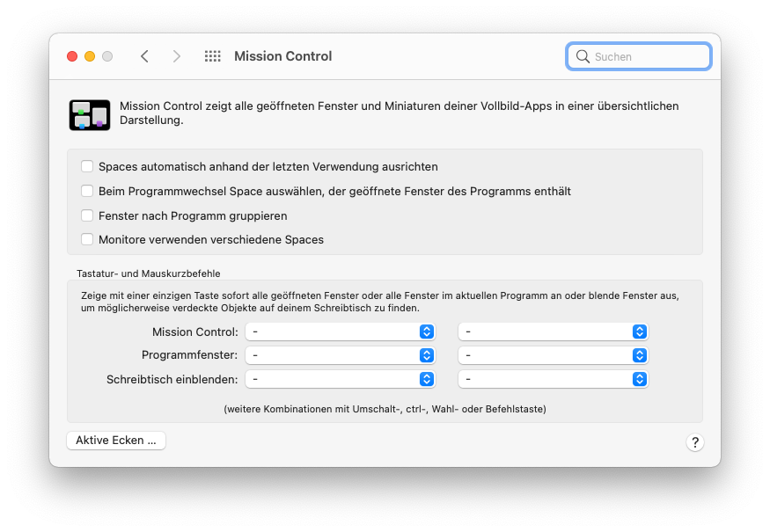Open the first Schreibtisch einblenden shortcut dropdown
Screen dimensions: 770x532
(x=340, y=379)
